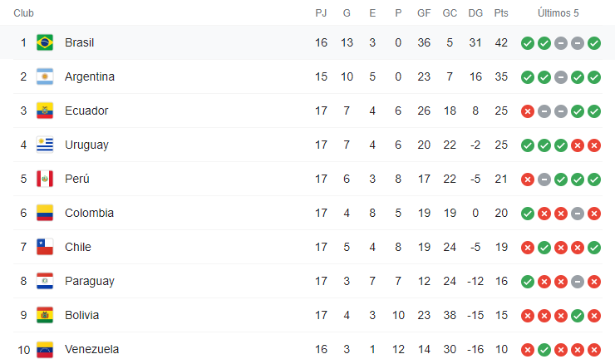
Task: Select the Uruguay flag icon
Action: click(45, 145)
